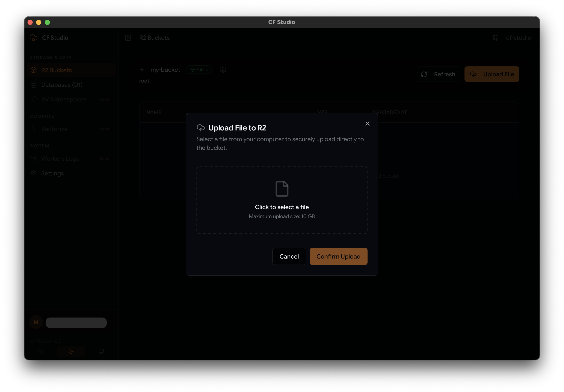Click the GitHub cf-studio icon
564x392 pixels.
pyautogui.click(x=495, y=38)
